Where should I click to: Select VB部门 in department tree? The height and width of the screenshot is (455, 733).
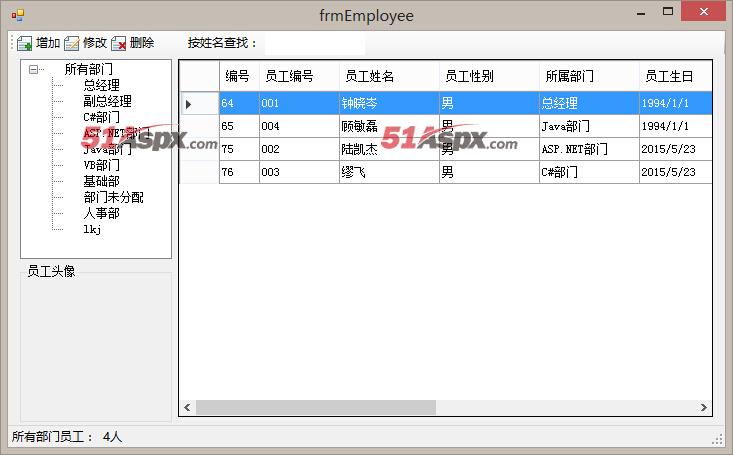pyautogui.click(x=101, y=165)
